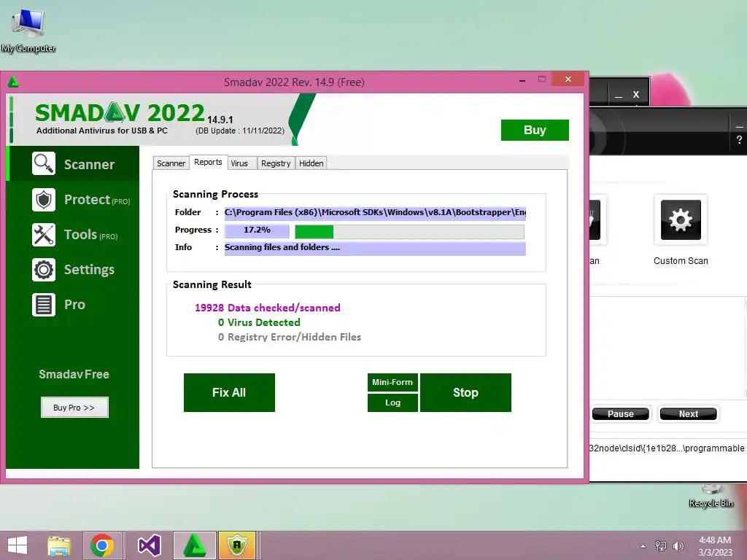This screenshot has height=560, width=747.
Task: Open the Registry tab
Action: [x=276, y=163]
